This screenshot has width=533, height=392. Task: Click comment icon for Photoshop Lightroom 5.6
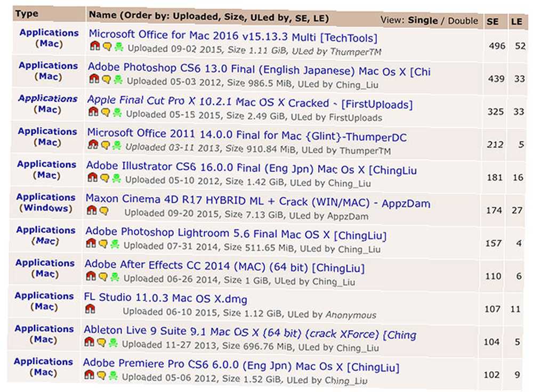[x=103, y=243]
